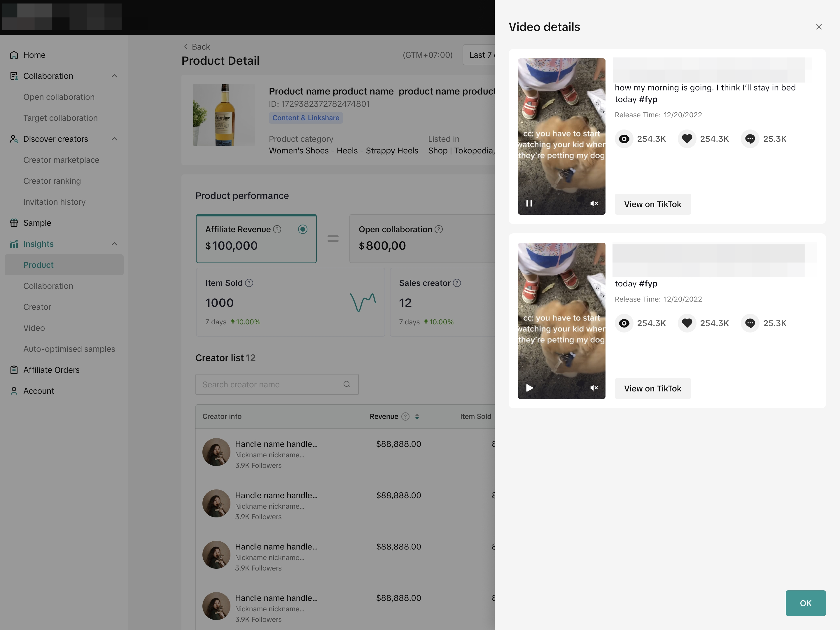Select the Affiliate Revenue radio button
The height and width of the screenshot is (630, 840).
pyautogui.click(x=303, y=229)
